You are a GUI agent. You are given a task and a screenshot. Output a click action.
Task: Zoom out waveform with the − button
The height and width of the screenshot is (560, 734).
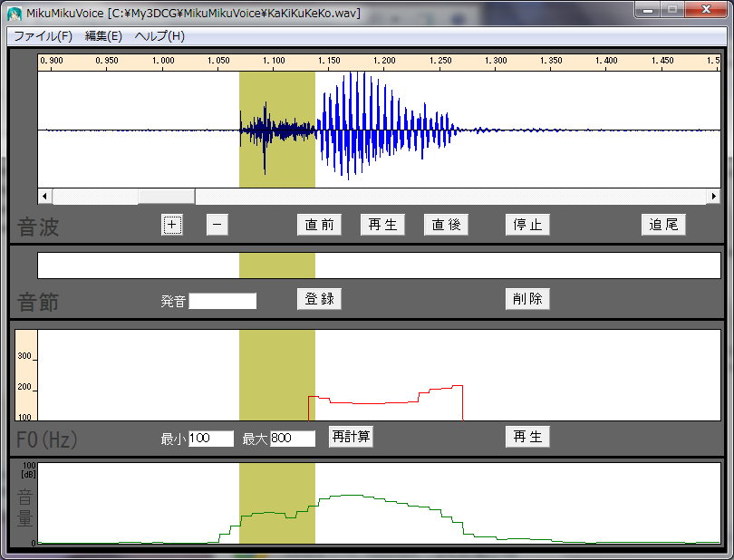coord(217,225)
